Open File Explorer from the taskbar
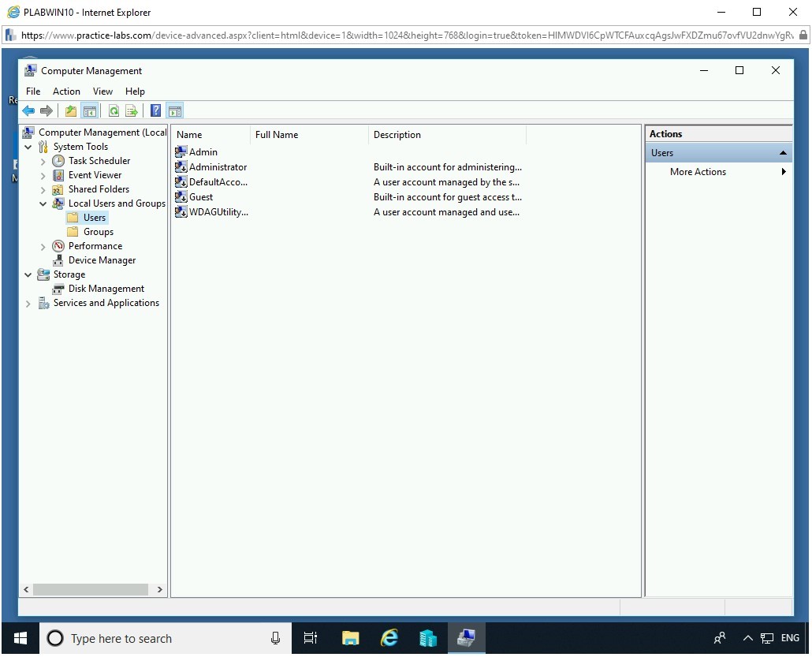This screenshot has height=657, width=812. click(x=350, y=638)
